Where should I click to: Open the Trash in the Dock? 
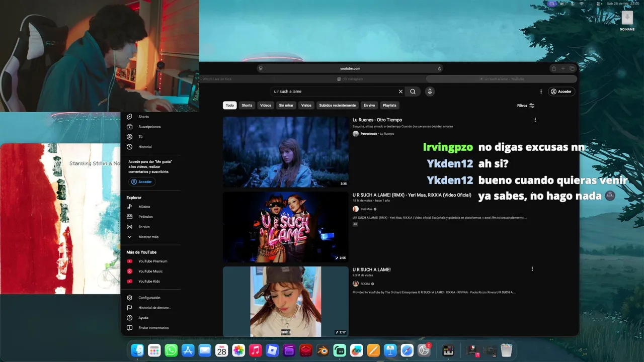tap(506, 350)
